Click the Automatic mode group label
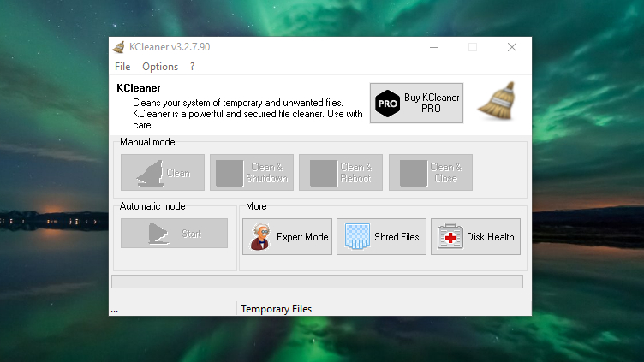The height and width of the screenshot is (362, 644). click(x=152, y=206)
